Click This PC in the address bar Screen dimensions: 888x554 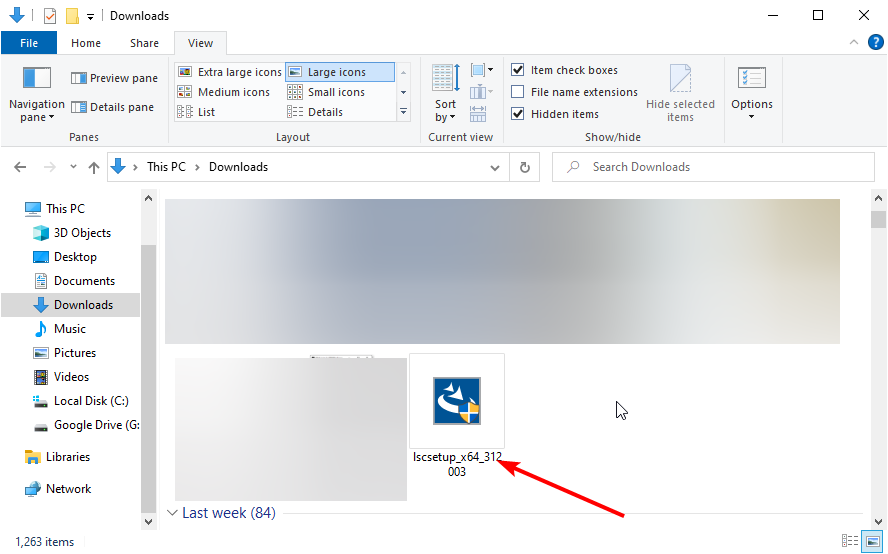tap(166, 167)
